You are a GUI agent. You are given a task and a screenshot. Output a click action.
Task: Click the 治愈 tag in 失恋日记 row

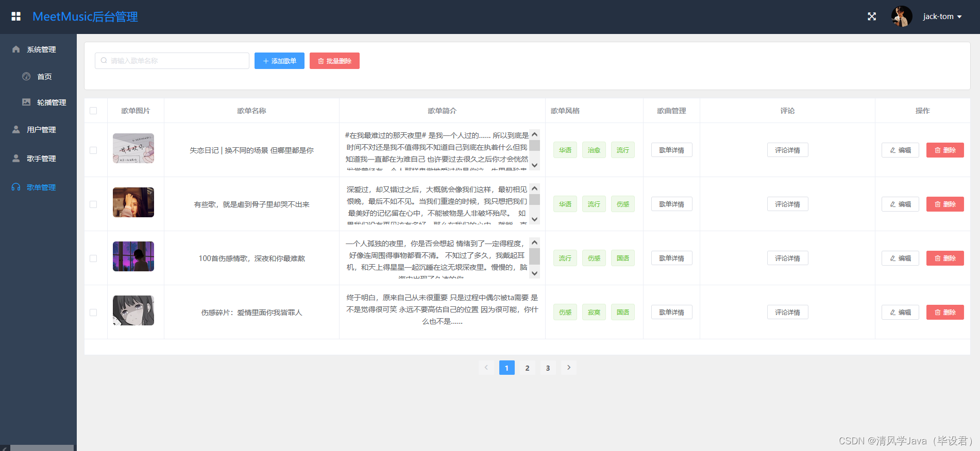click(x=594, y=150)
